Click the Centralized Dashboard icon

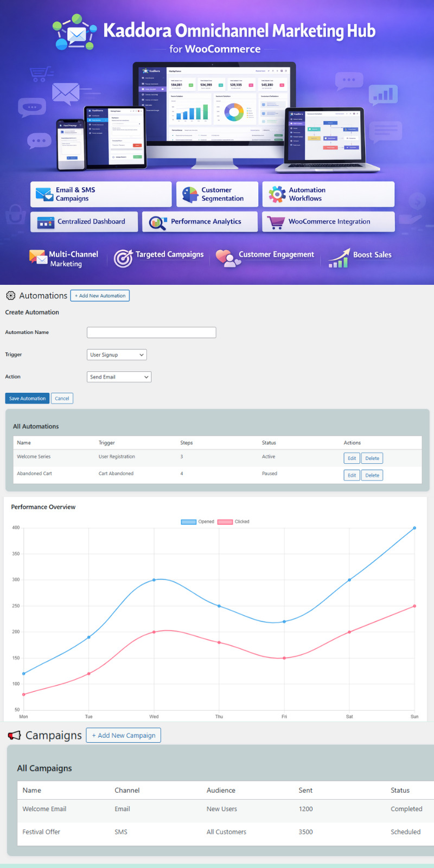(46, 222)
